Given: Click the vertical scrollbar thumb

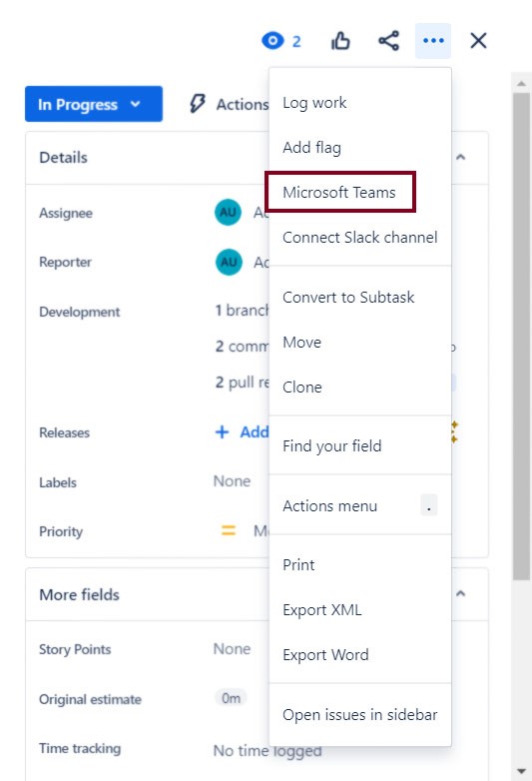Looking at the screenshot, I should pos(521,337).
